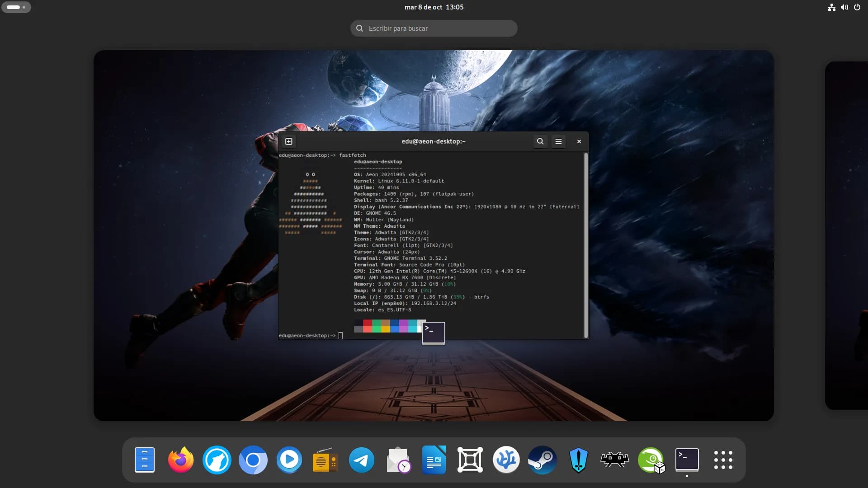
Task: Launch VSCodium coral icon in dock
Action: (x=506, y=460)
